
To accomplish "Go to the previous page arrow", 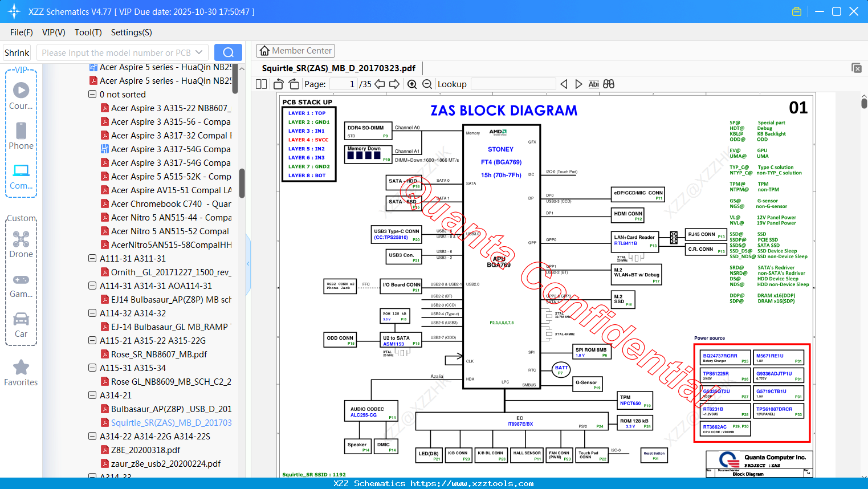I will click(x=380, y=84).
